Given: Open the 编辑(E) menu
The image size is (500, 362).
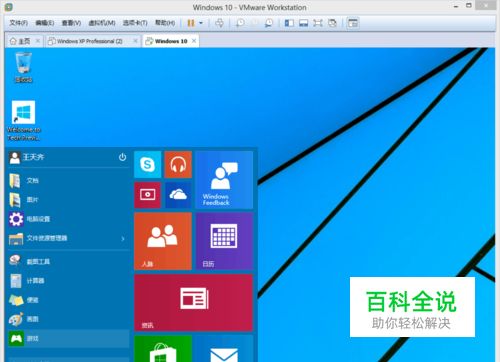Looking at the screenshot, I should 45,23.
